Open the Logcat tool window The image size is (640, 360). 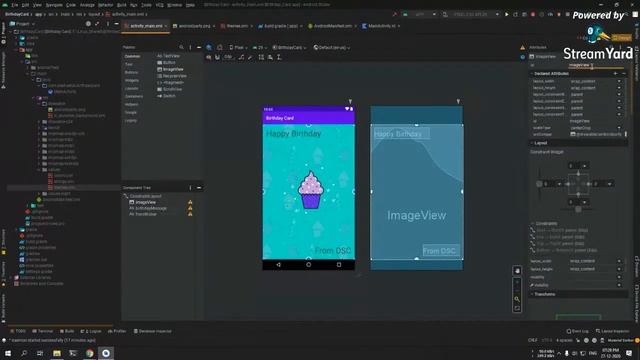91,331
